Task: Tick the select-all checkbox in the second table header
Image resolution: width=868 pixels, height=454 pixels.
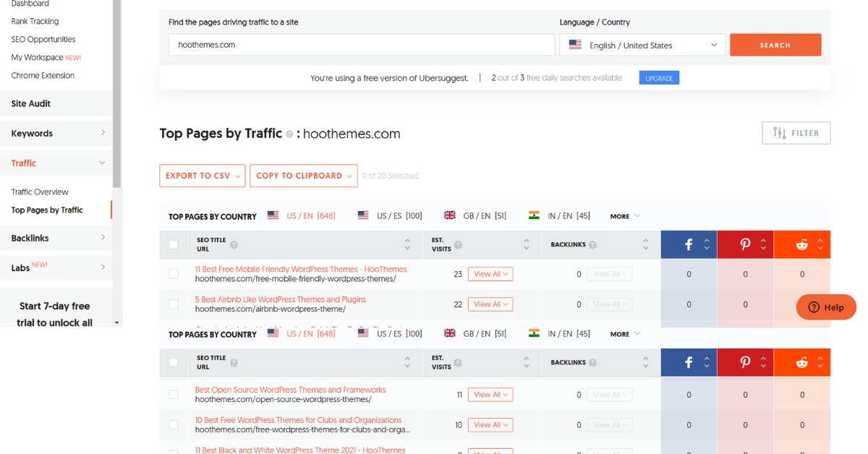Action: 174,362
